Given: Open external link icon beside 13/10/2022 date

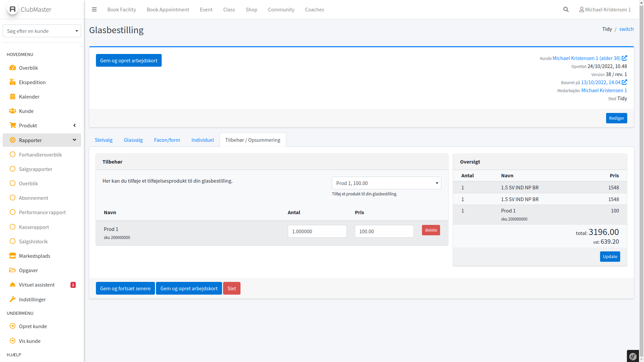Looking at the screenshot, I should pyautogui.click(x=624, y=82).
